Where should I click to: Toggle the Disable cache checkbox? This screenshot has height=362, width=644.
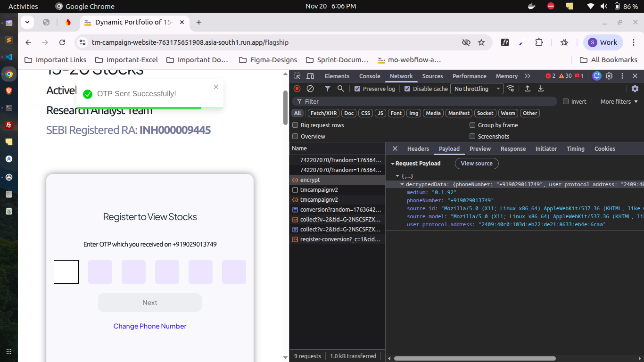tap(407, 89)
